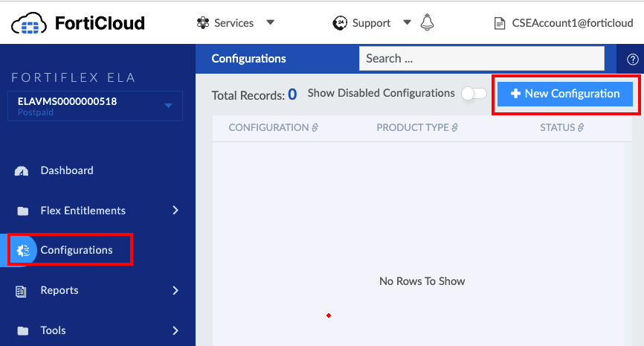Toggle Show Disabled Configurations switch

[474, 93]
